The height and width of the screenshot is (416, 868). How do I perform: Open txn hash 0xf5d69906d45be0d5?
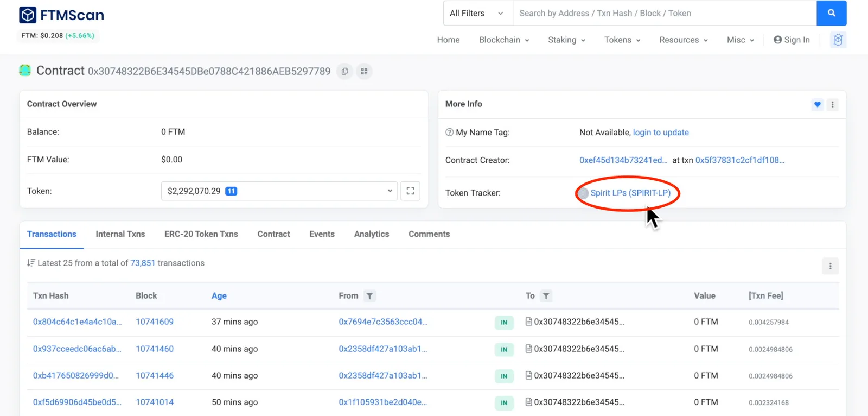point(77,402)
